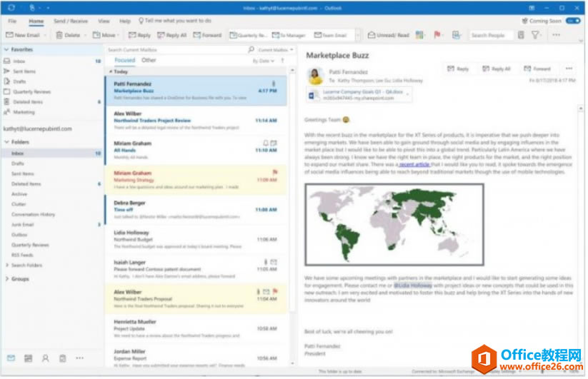Click the Mail icon in navigation bar

(11, 358)
